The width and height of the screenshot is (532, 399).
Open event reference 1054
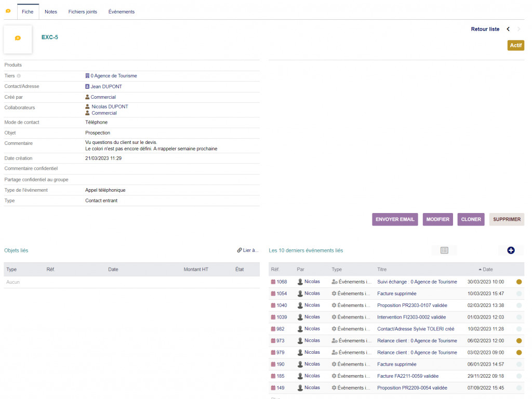point(279,294)
